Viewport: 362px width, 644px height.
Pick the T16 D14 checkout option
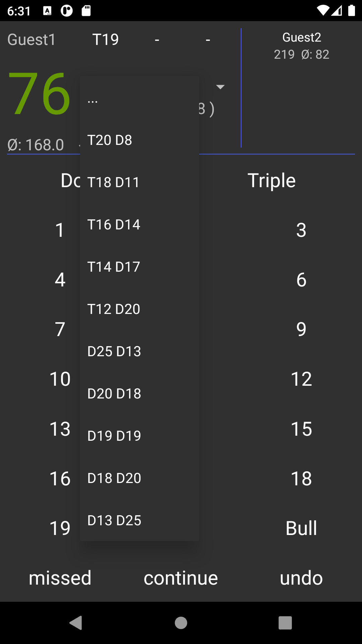tap(139, 225)
